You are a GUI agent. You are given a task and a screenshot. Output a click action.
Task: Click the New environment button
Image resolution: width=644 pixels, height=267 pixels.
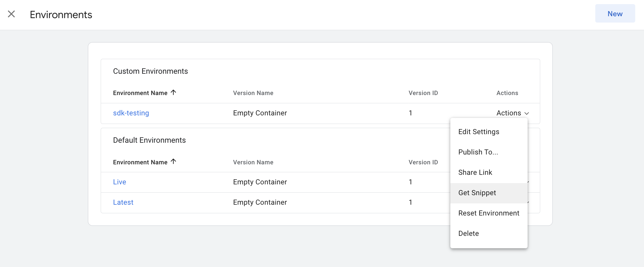(615, 14)
